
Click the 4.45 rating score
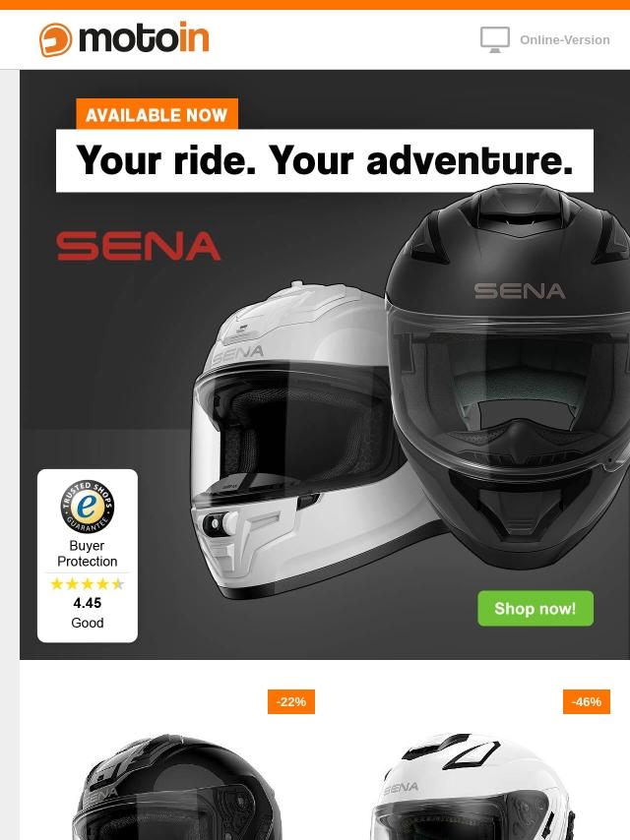tap(88, 603)
